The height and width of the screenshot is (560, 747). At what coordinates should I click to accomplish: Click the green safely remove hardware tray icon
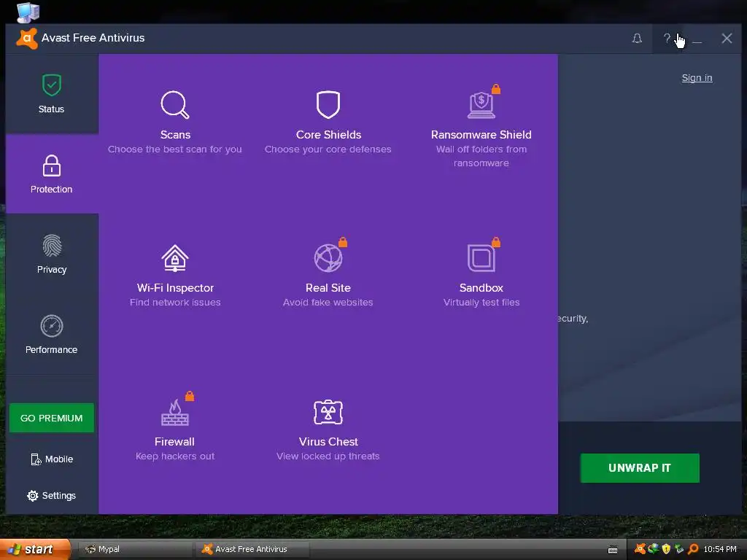(x=679, y=549)
